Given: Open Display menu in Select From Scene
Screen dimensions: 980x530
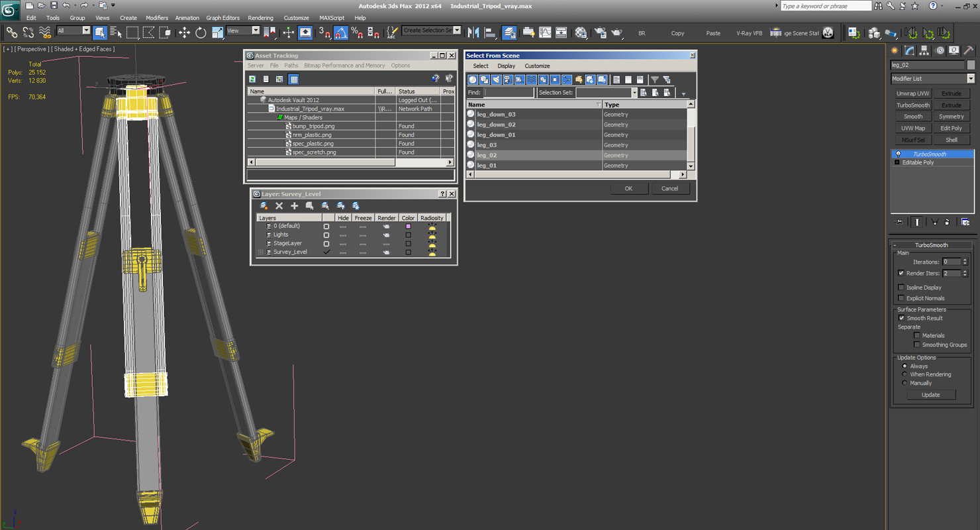Looking at the screenshot, I should [x=507, y=66].
